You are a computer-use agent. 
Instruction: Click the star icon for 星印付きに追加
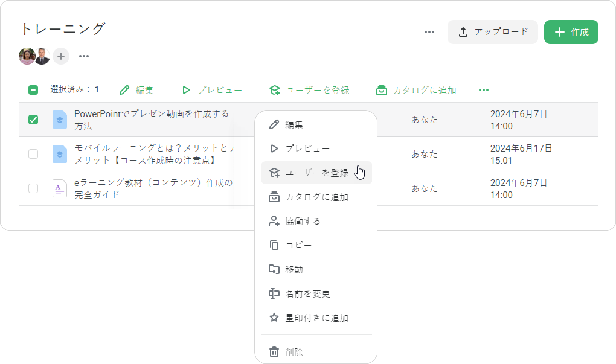pos(274,318)
